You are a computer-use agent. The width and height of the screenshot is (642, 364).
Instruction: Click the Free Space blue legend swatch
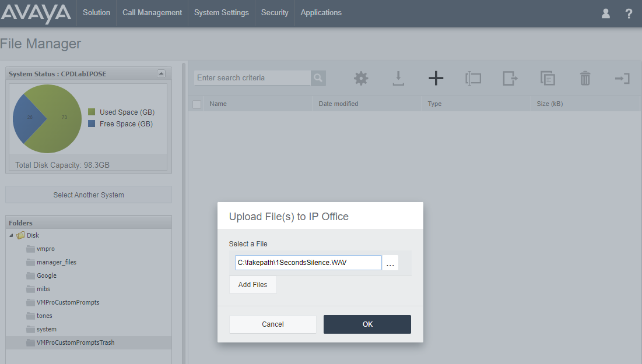point(92,123)
